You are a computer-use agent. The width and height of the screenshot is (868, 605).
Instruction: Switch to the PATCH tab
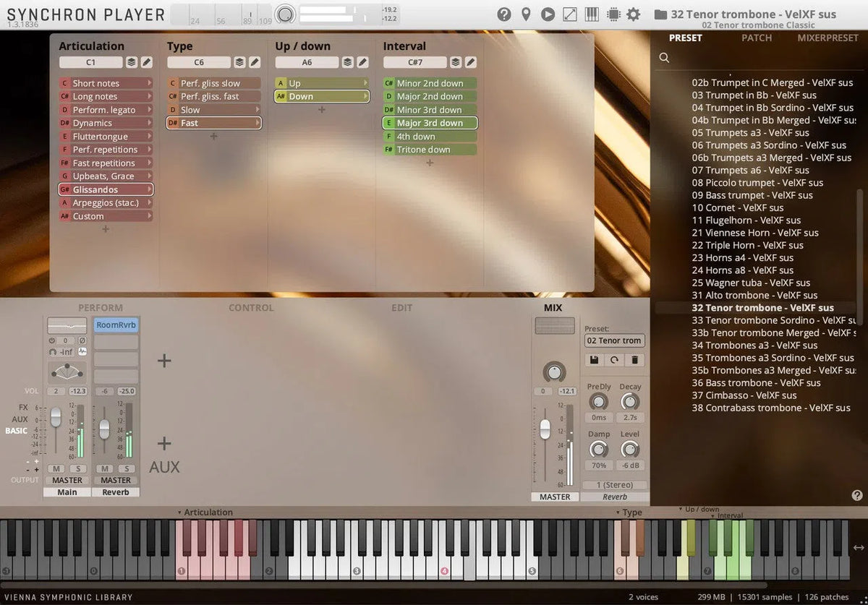pos(757,38)
